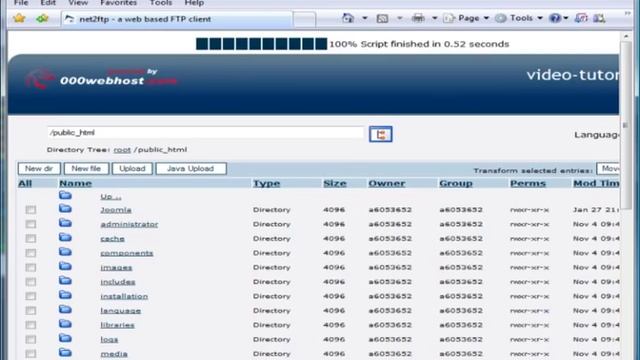640x360 pixels.
Task: Expand the Home button dropdown arrow
Action: [x=365, y=18]
